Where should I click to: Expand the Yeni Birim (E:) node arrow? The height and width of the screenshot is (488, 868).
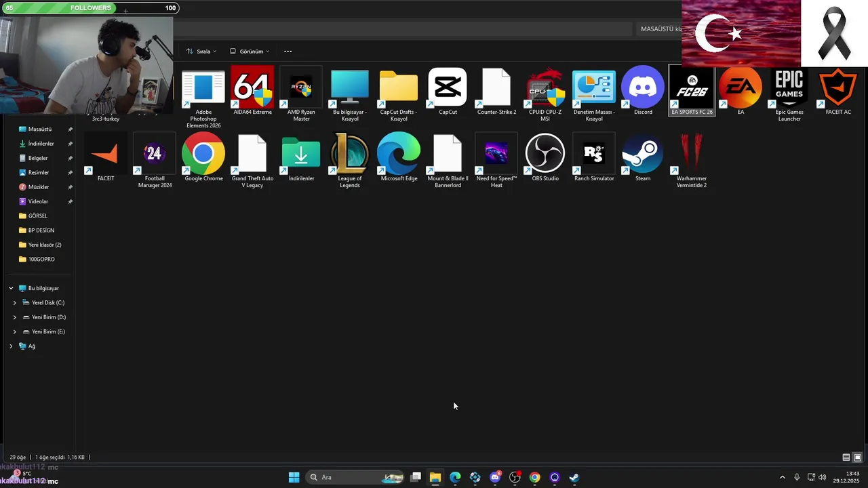click(15, 331)
